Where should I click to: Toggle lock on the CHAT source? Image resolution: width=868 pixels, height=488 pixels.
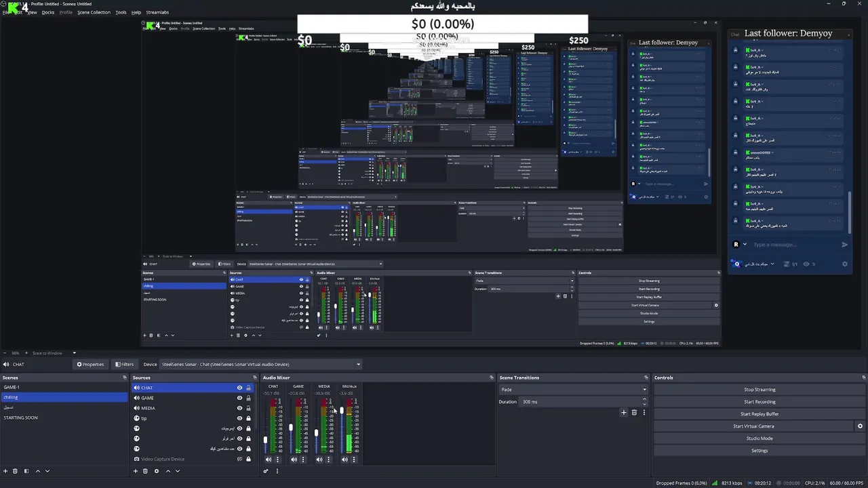coord(248,388)
